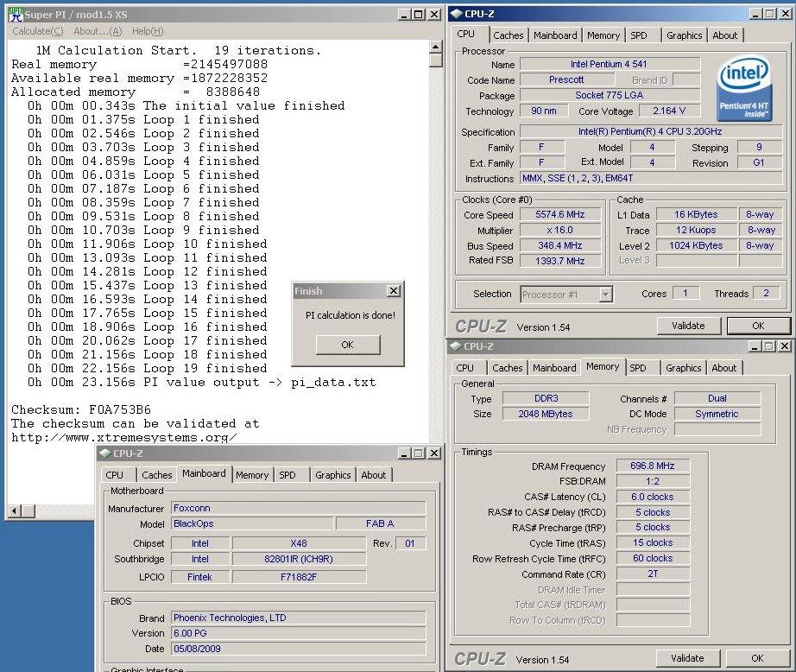Switch to Mainboard tab in top CPU-Z window
Image resolution: width=796 pixels, height=672 pixels.
pyautogui.click(x=555, y=35)
